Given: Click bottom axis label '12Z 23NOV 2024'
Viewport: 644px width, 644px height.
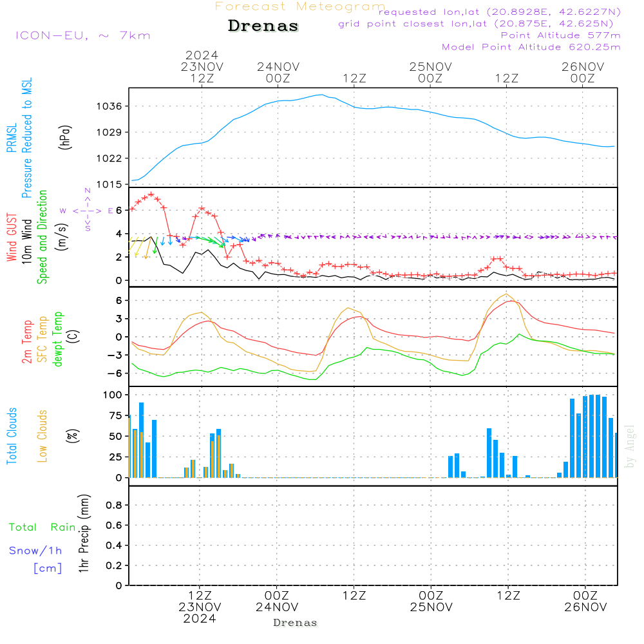Looking at the screenshot, I should pos(200,607).
